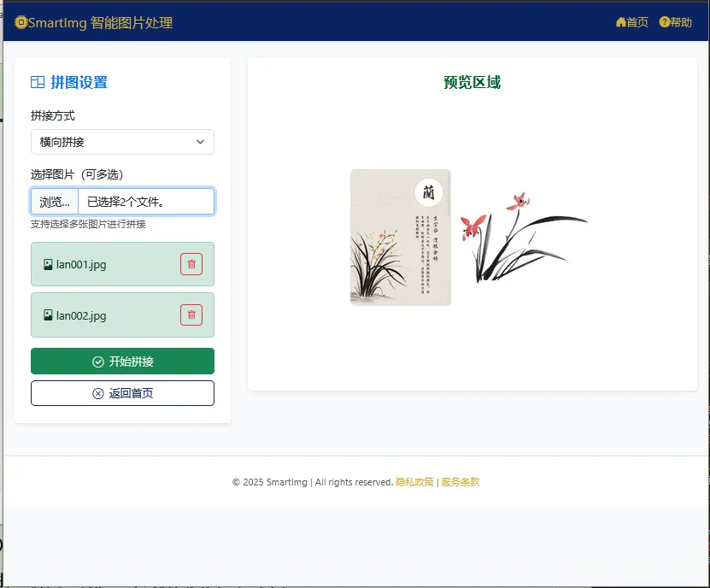The width and height of the screenshot is (710, 588).
Task: Click the circled X icon on 返回首页
Action: (x=97, y=393)
